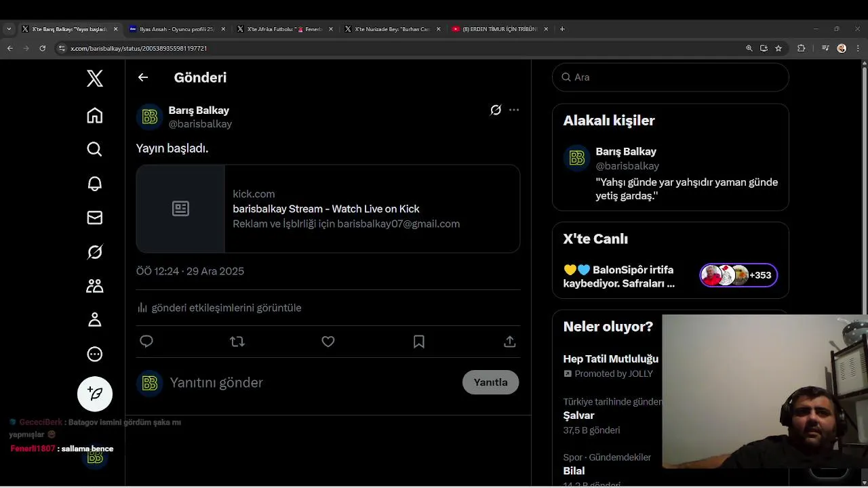Open the post's three-dot more menu
This screenshot has width=868, height=488.
pyautogui.click(x=514, y=110)
